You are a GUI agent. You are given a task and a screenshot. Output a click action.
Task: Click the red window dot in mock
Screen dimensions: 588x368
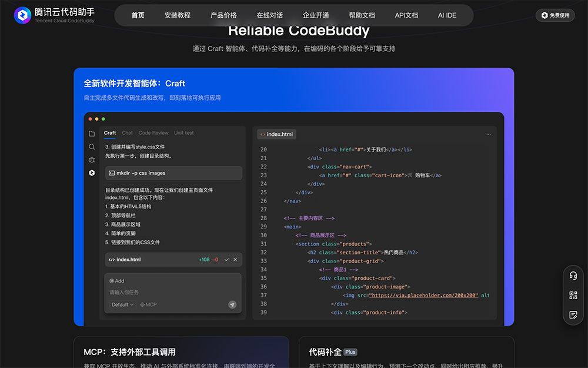click(90, 119)
